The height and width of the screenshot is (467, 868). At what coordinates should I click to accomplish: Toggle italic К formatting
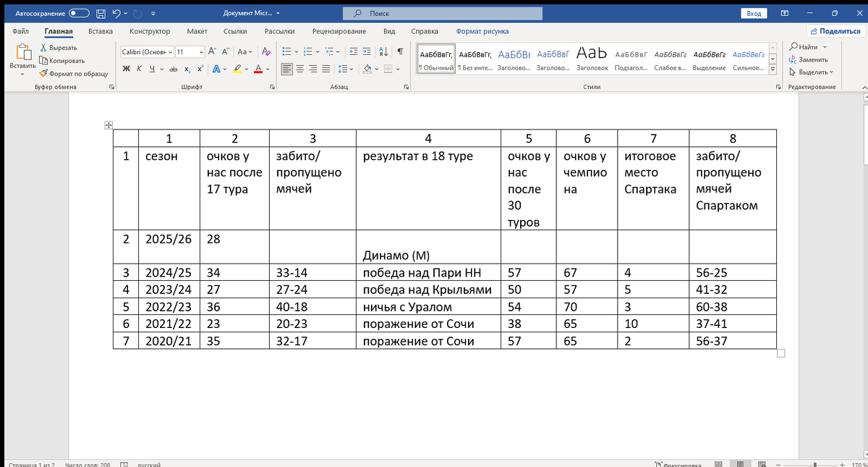click(140, 69)
